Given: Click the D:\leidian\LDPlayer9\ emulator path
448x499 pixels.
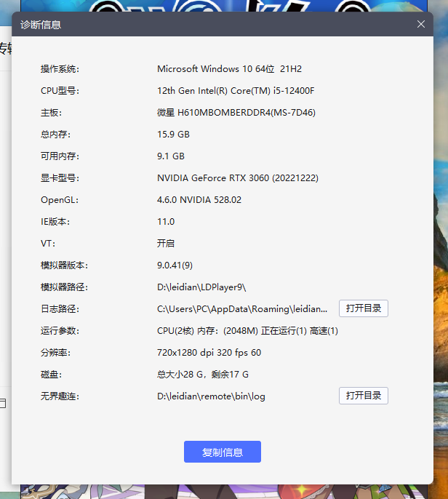Looking at the screenshot, I should 202,287.
